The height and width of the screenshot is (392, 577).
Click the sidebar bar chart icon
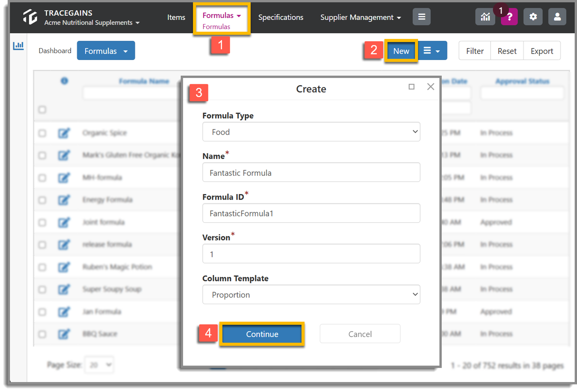pyautogui.click(x=18, y=46)
